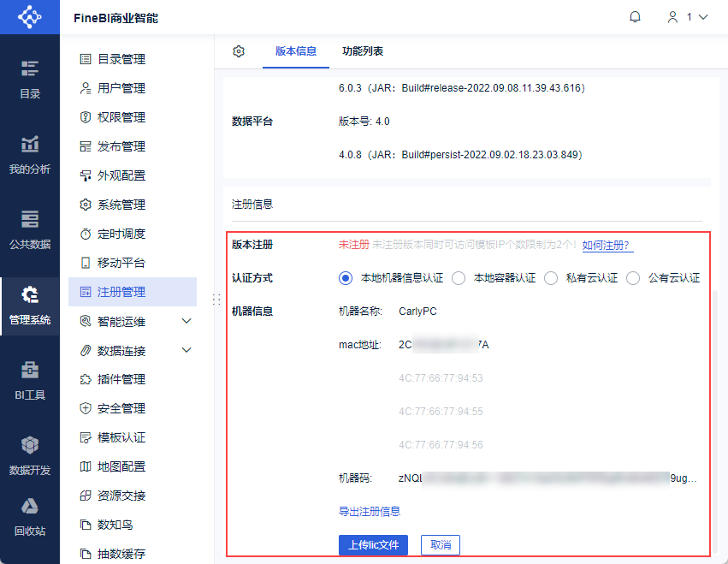Click the 未注册 status text
The height and width of the screenshot is (564, 728).
(354, 245)
